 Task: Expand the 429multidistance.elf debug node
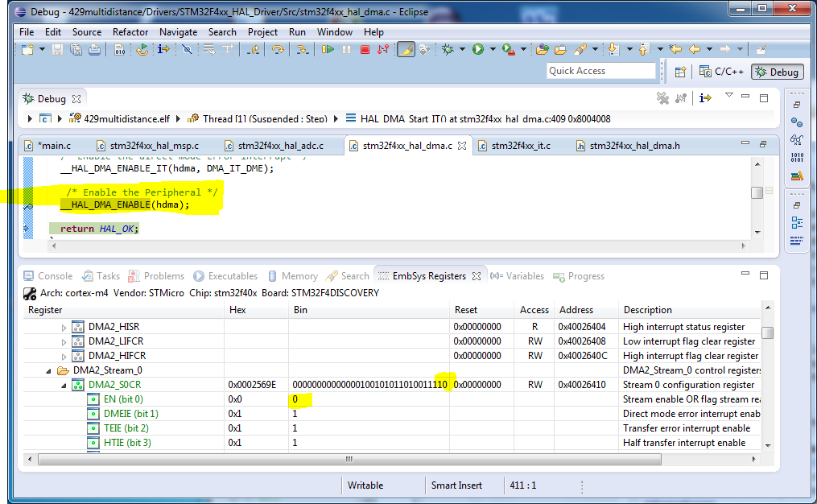[60, 119]
